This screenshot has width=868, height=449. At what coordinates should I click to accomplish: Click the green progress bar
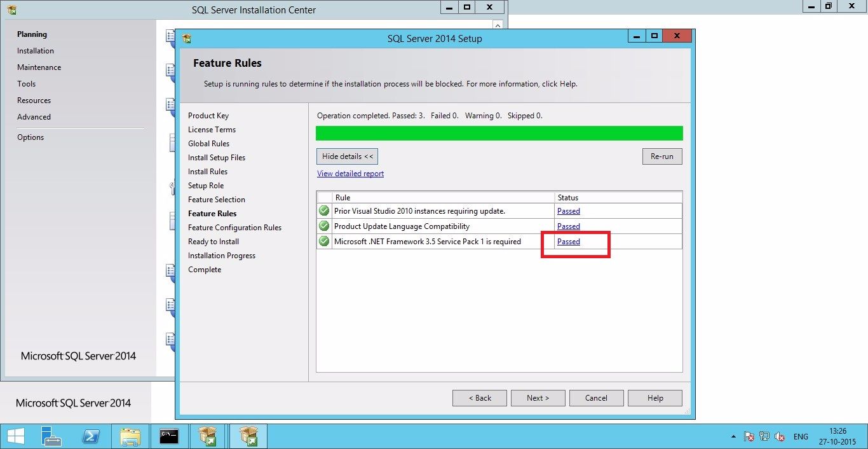pyautogui.click(x=499, y=133)
